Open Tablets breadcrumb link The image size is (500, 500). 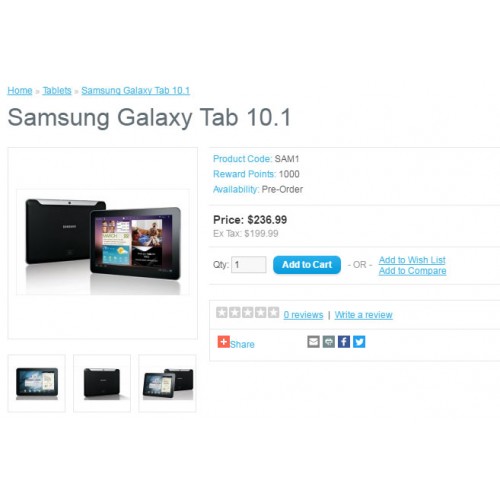coord(57,90)
